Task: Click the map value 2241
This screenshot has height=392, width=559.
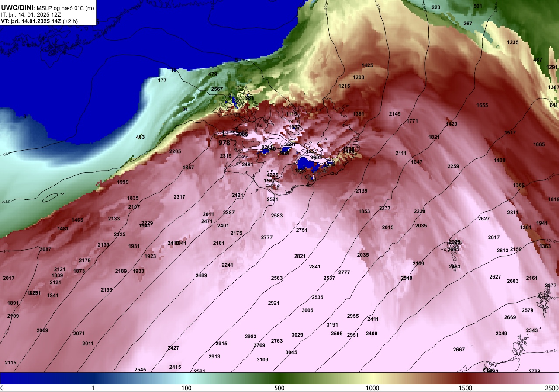Action: point(228,265)
